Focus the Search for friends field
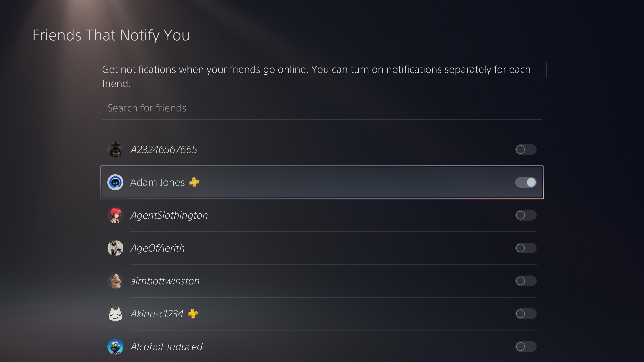Screen dimensions: 644x362 (321, 108)
